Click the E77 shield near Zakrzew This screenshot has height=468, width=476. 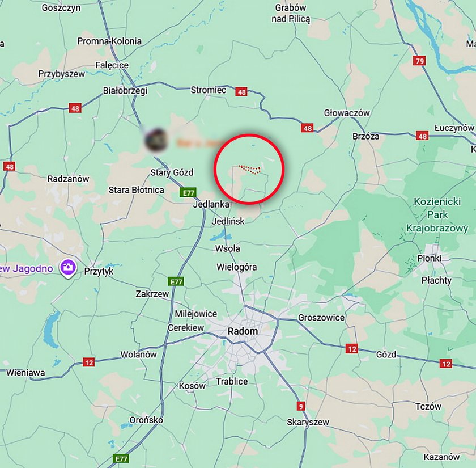click(x=176, y=281)
